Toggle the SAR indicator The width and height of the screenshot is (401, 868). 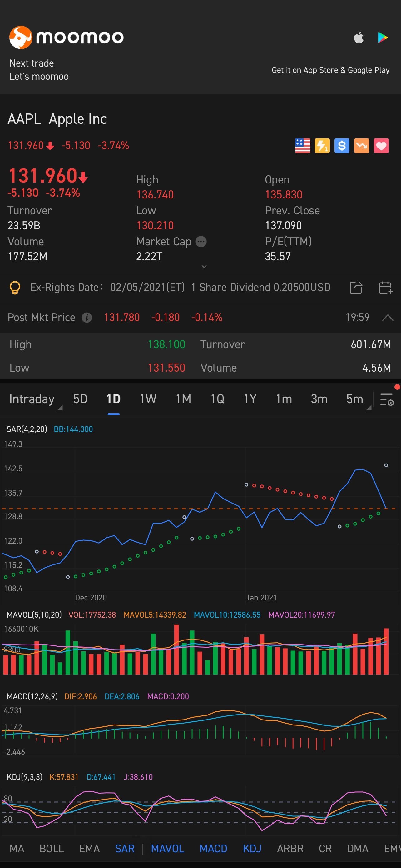click(125, 848)
